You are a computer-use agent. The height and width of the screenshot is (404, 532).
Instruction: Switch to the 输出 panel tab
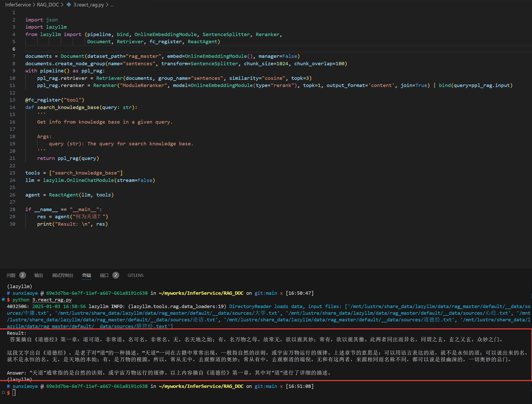(39, 275)
